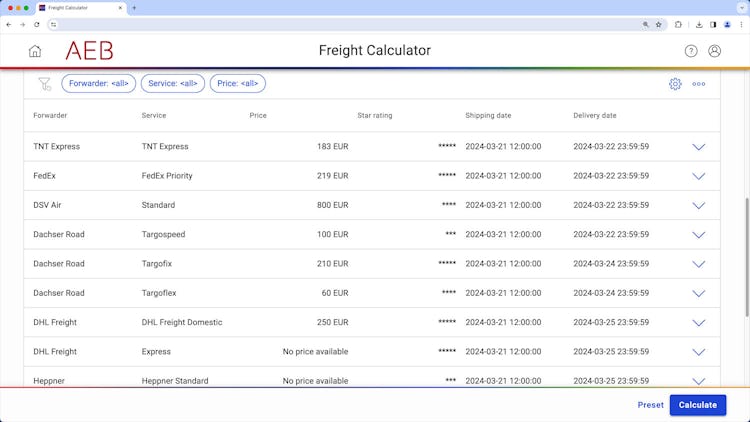The image size is (750, 422).
Task: Sort by the Forwarder column header
Action: 50,115
